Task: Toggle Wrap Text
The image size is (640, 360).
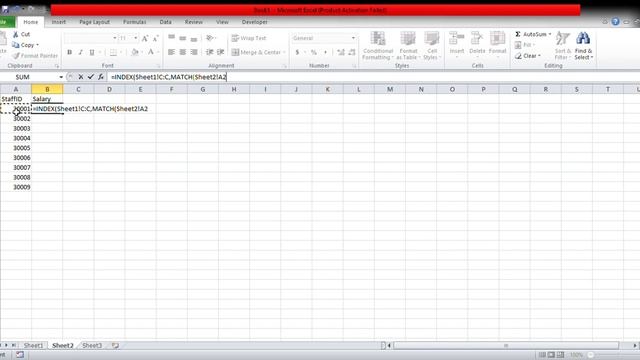Action: (x=249, y=38)
